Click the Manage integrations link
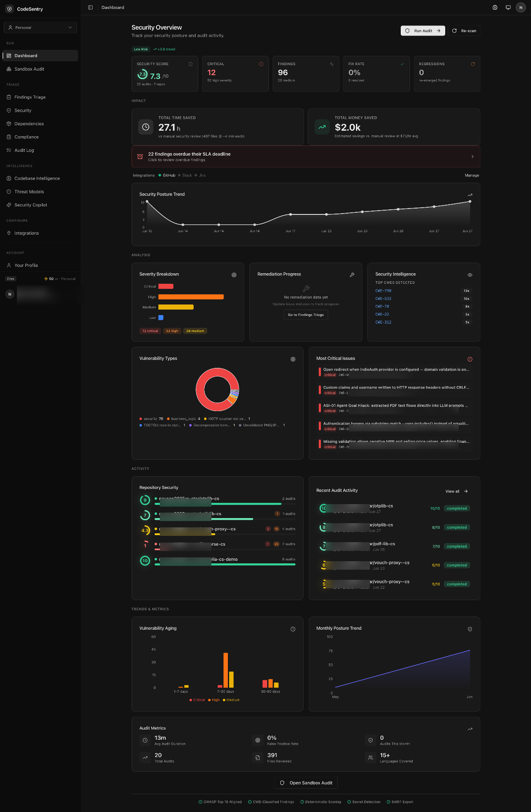 (472, 176)
